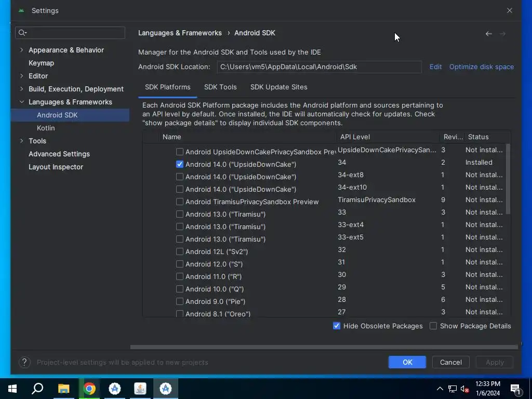Click Edit link for SDK location
The image size is (532, 399).
[435, 67]
